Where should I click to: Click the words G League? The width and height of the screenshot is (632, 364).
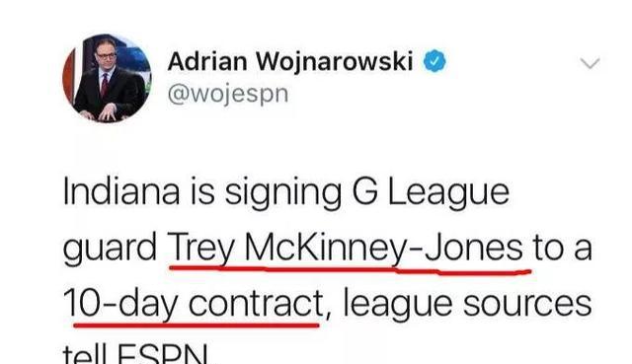point(431,193)
